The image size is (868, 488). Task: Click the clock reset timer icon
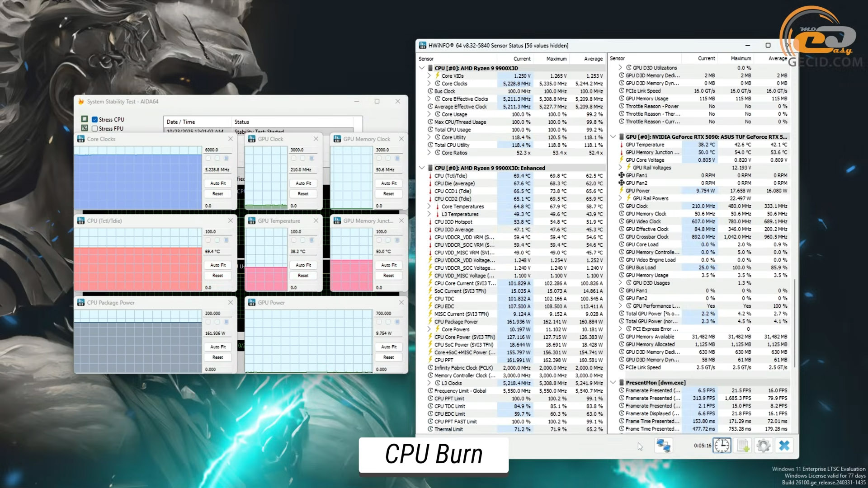tap(722, 446)
